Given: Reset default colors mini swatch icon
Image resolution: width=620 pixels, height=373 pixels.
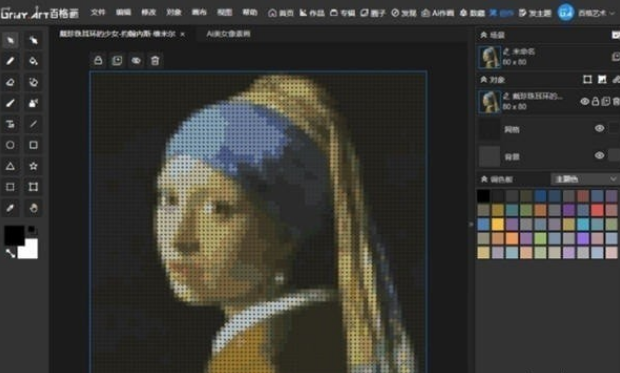Looking at the screenshot, I should tap(32, 230).
